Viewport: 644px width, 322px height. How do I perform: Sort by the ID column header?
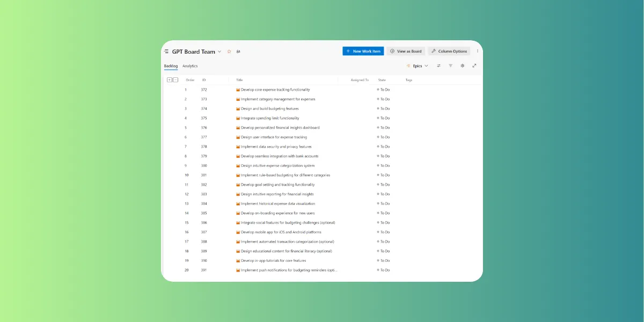pos(204,80)
